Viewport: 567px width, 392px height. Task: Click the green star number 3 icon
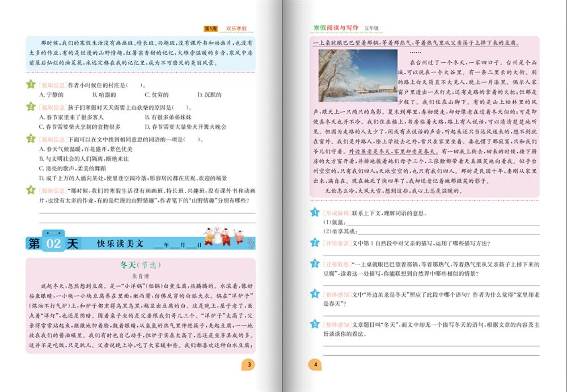(31, 139)
